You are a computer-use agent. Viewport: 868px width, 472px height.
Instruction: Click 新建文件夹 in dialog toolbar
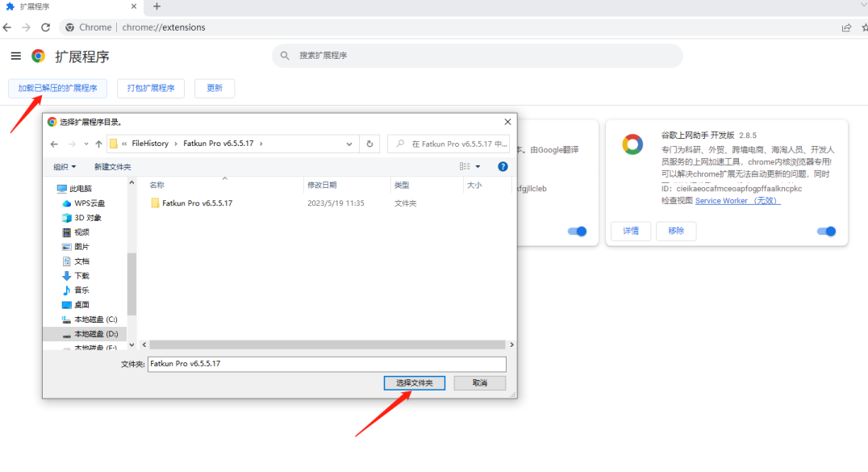[112, 167]
